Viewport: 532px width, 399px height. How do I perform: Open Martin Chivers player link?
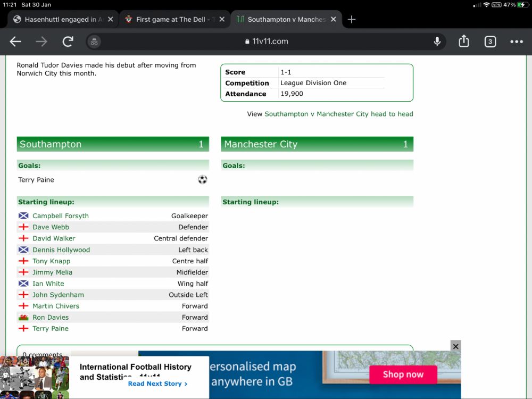click(56, 306)
